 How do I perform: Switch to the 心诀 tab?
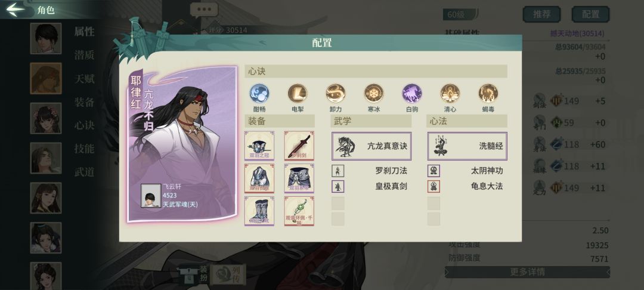[x=84, y=125]
